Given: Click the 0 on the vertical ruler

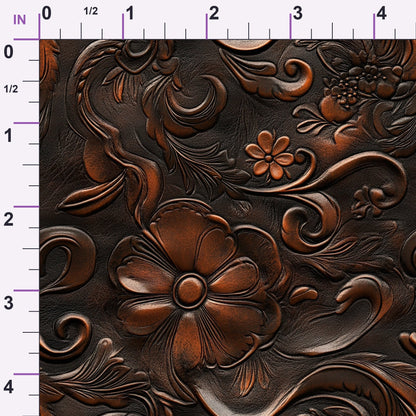Looking at the screenshot, I should click(x=9, y=52).
